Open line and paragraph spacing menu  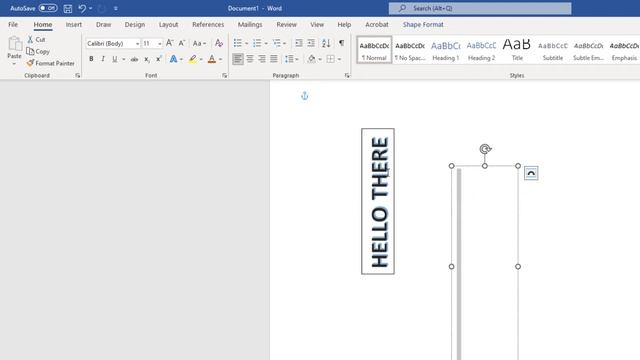point(291,59)
